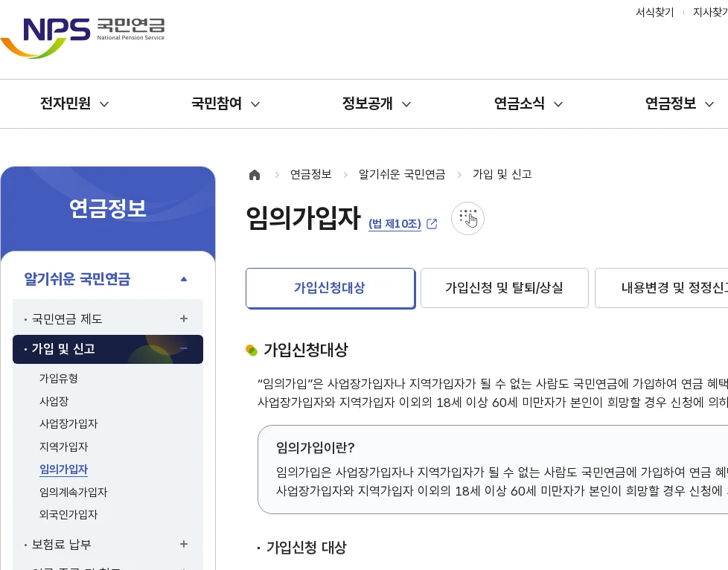Open the 전자민원 menu
Image resolution: width=728 pixels, height=570 pixels.
pyautogui.click(x=66, y=103)
